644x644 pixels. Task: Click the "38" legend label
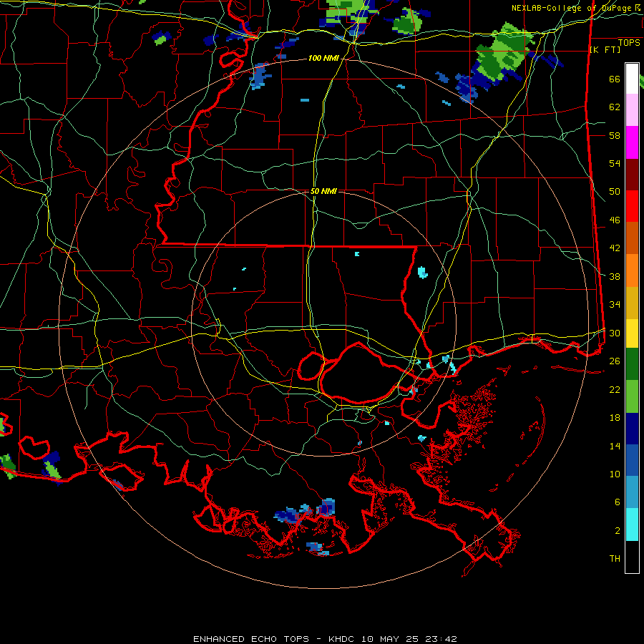(615, 276)
